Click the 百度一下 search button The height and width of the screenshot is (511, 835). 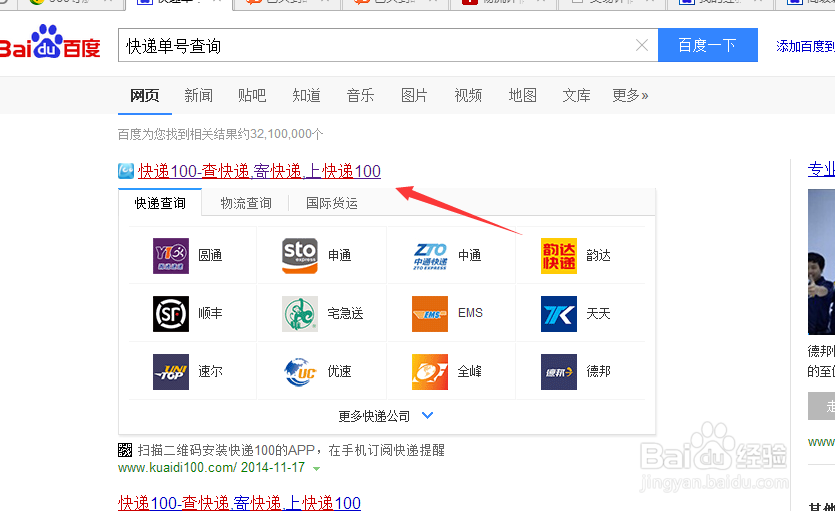point(708,45)
